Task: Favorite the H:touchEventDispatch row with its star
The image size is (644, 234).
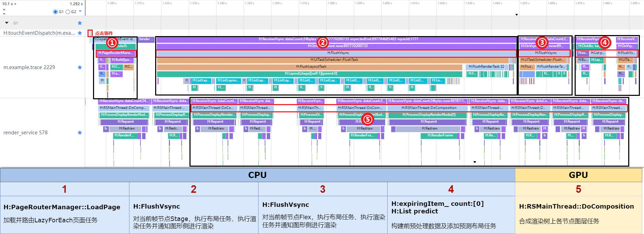Action: click(x=80, y=33)
